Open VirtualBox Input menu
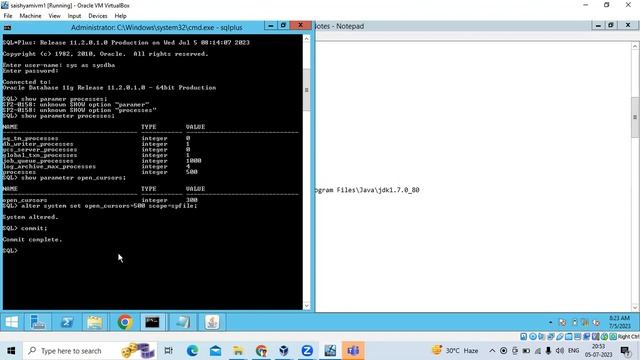The width and height of the screenshot is (640, 360). 74,16
